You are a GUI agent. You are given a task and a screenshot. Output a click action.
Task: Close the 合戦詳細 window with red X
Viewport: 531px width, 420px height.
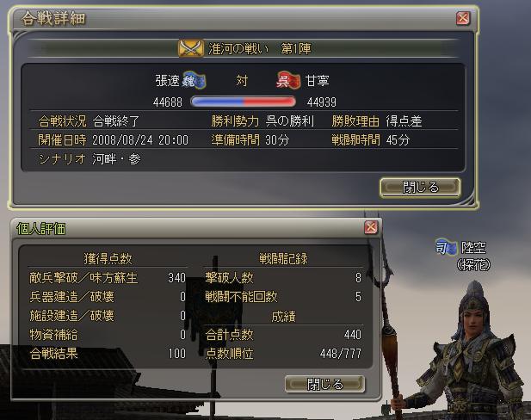(463, 18)
